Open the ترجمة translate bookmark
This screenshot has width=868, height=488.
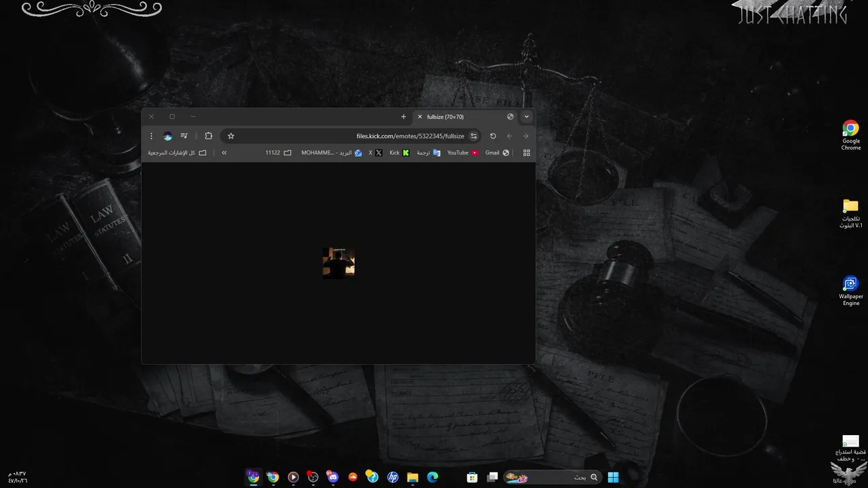429,153
